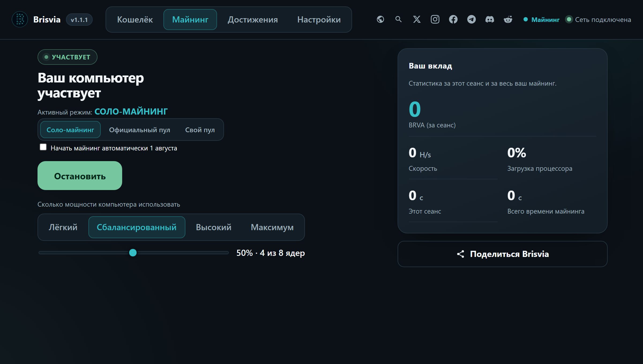Screen dimensions: 643x364
Task: Click the Всего времени майнинга label
Action: (x=546, y=211)
